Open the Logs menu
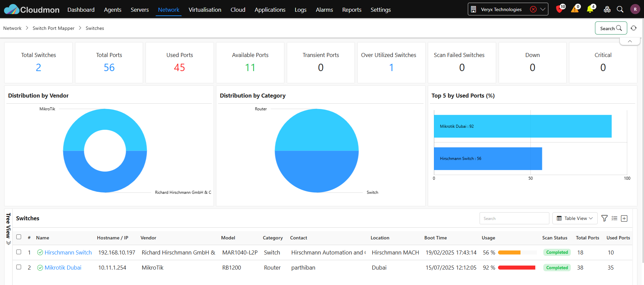This screenshot has height=285, width=644. click(300, 10)
